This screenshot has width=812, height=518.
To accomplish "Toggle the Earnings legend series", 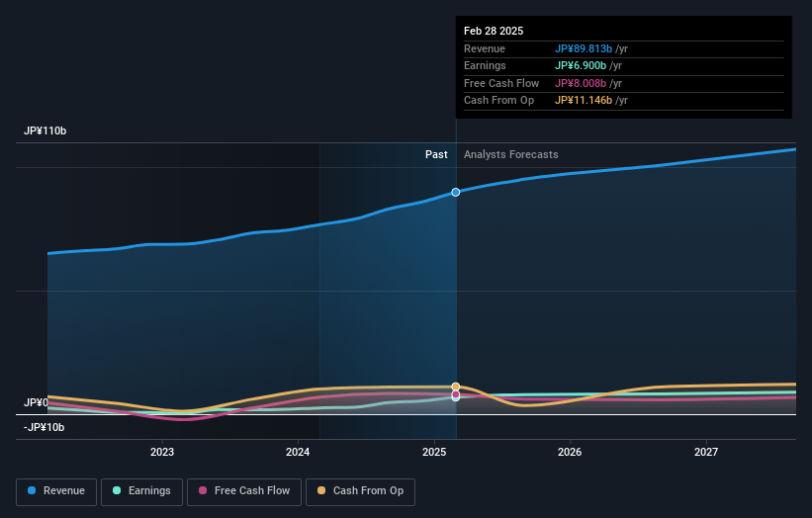I will pyautogui.click(x=141, y=491).
